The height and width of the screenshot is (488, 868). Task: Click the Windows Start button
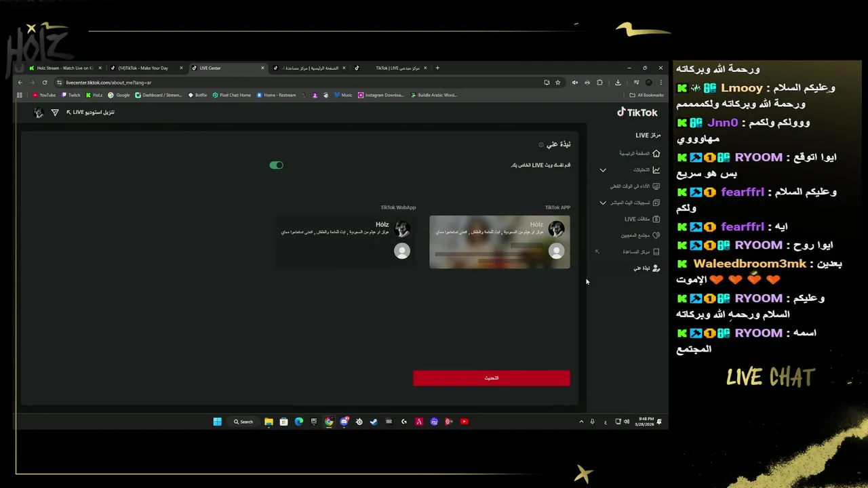pos(217,422)
